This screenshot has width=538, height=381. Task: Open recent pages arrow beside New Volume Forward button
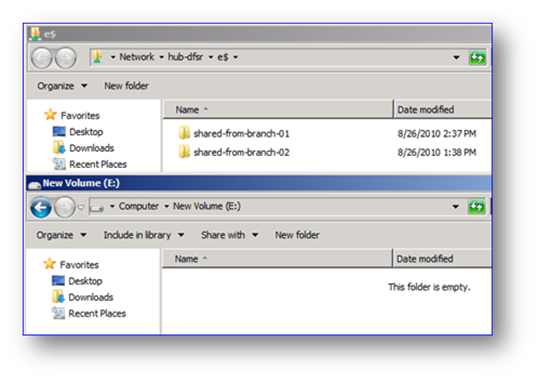[x=81, y=207]
